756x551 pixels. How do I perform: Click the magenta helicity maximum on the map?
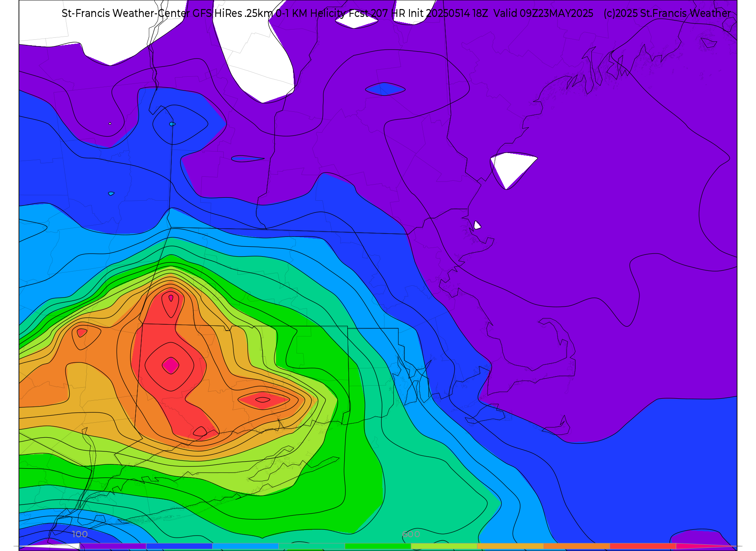[x=170, y=366]
